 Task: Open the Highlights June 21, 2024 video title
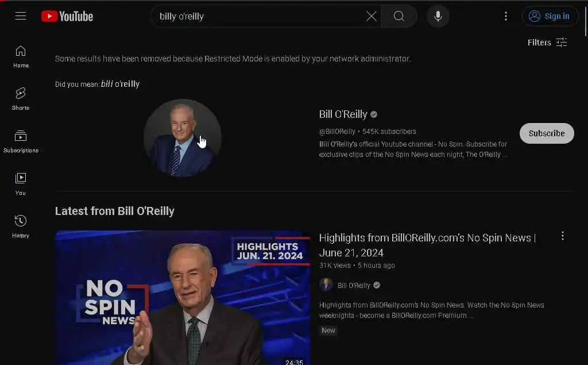coord(427,245)
